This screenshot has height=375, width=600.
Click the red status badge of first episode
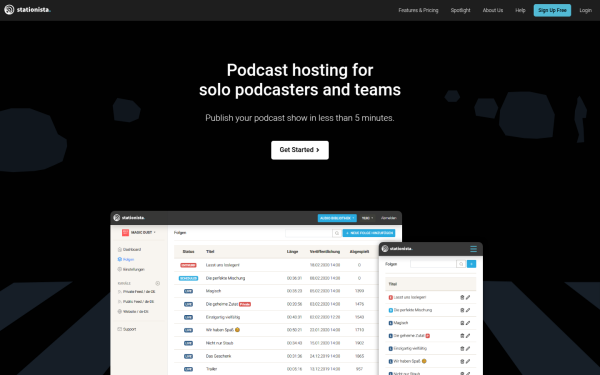(188, 265)
